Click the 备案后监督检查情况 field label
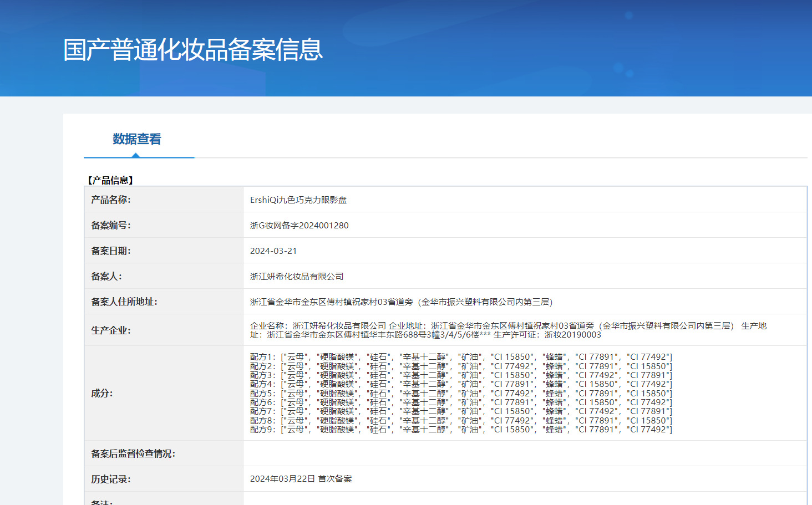This screenshot has height=505, width=812. tap(133, 453)
